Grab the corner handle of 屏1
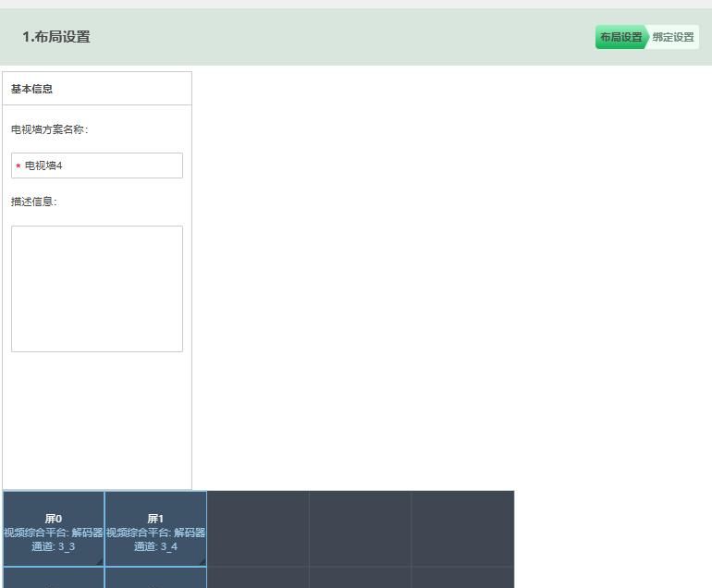Image resolution: width=712 pixels, height=588 pixels. point(203,562)
